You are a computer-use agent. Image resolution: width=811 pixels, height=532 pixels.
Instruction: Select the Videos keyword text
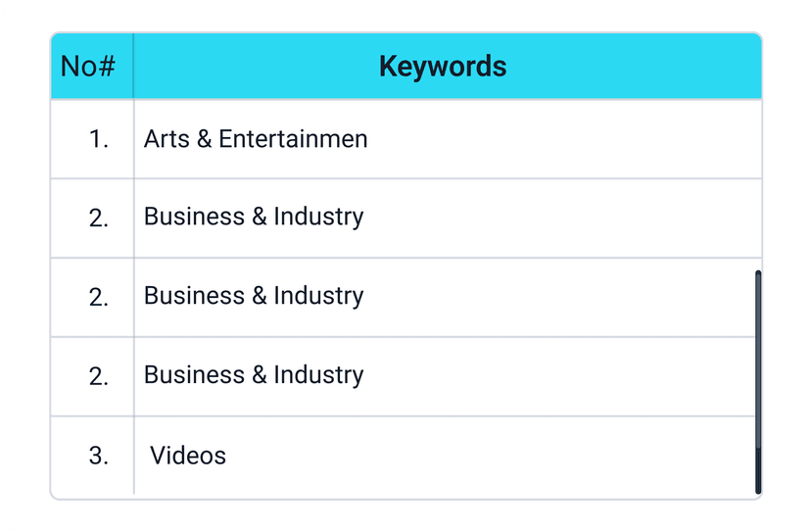coord(188,456)
